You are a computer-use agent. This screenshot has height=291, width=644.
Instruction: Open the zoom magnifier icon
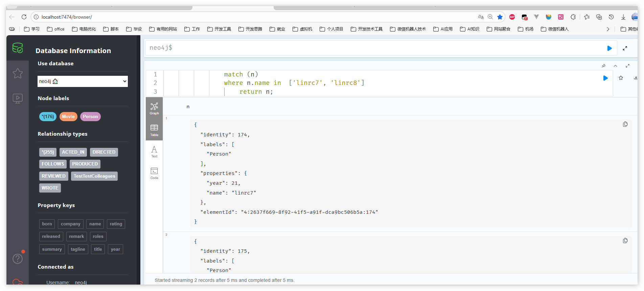[x=490, y=17]
